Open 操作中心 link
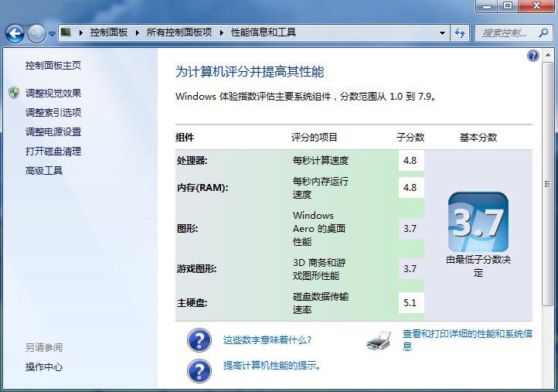 (44, 366)
